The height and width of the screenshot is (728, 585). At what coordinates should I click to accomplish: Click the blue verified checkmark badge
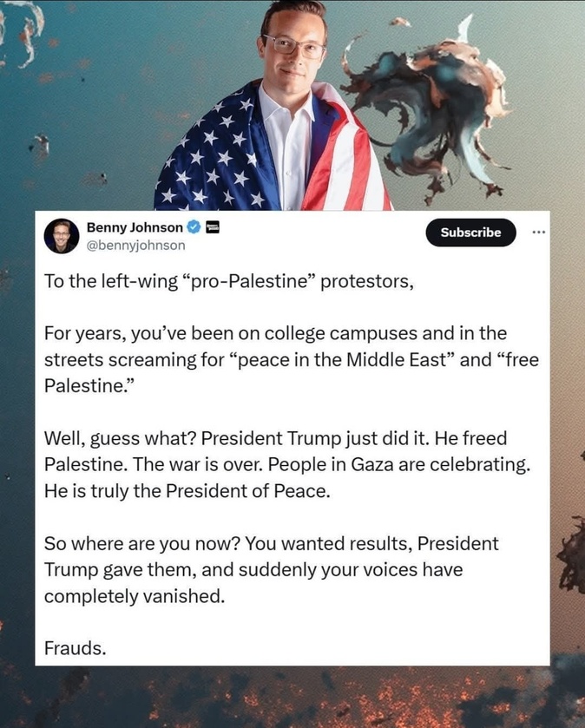click(194, 227)
